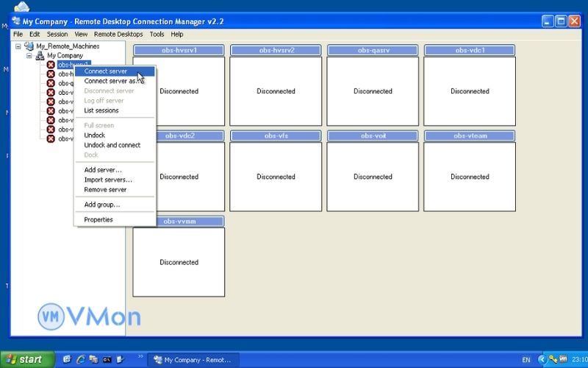
Task: Click the two-computers quick launch icon
Action: tap(93, 359)
